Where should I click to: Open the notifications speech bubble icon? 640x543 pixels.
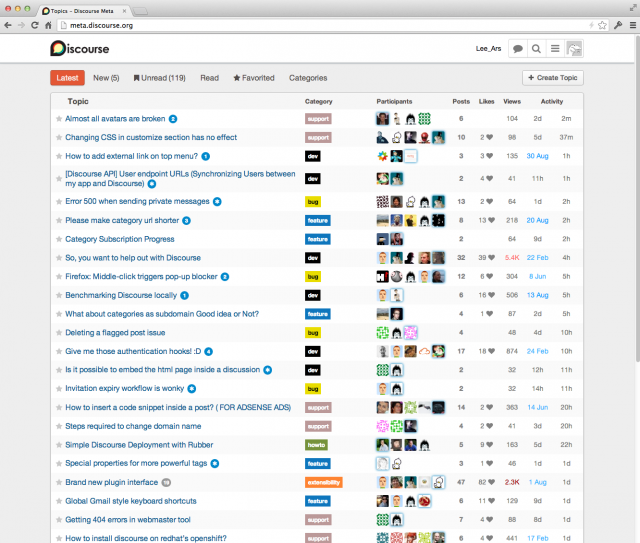518,49
